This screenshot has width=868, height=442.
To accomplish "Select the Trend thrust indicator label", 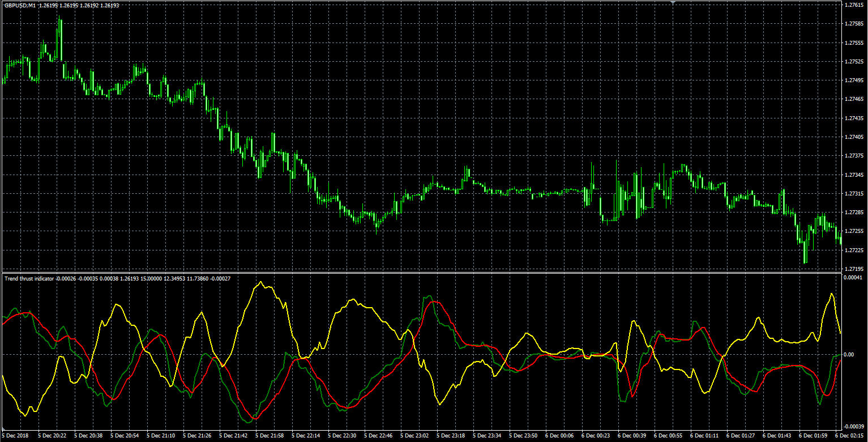I will 29,278.
